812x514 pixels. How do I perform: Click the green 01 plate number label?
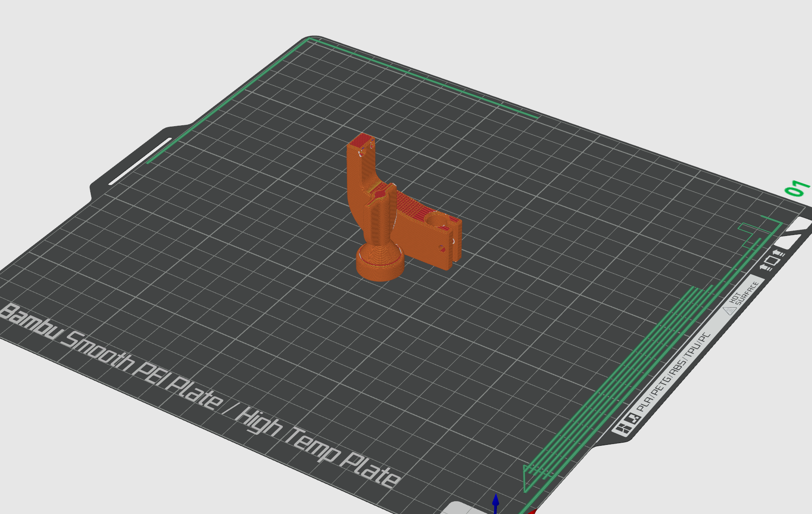tap(797, 189)
